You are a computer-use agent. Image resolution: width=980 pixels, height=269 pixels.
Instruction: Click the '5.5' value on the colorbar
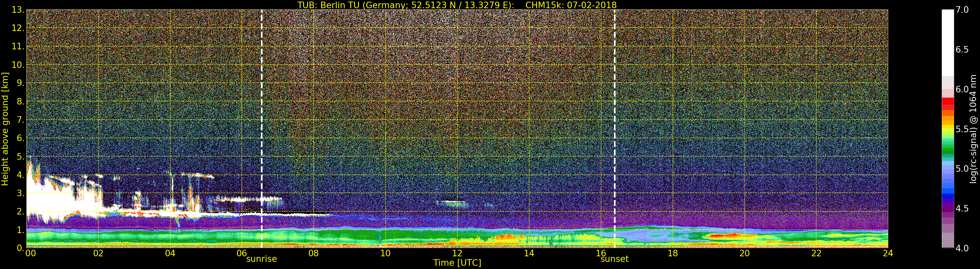pyautogui.click(x=962, y=129)
